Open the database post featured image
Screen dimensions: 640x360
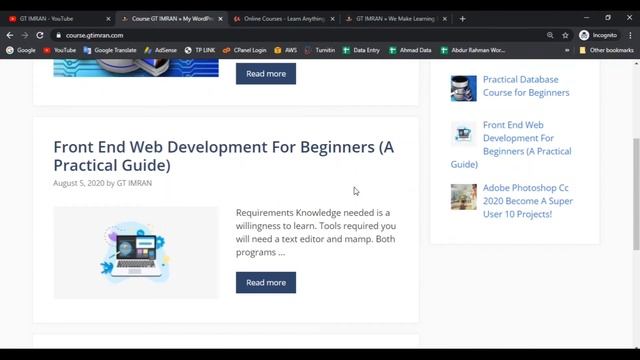click(136, 68)
